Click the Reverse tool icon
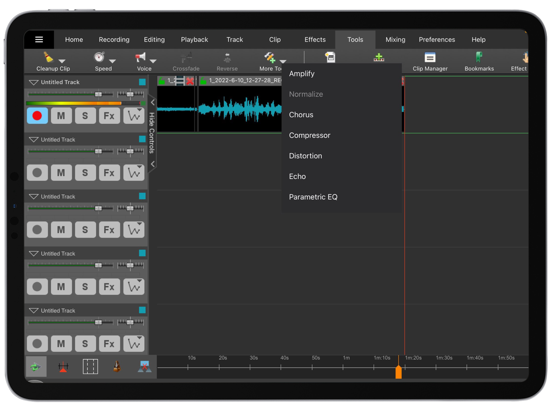Viewport: 552px width, 414px height. (x=227, y=57)
